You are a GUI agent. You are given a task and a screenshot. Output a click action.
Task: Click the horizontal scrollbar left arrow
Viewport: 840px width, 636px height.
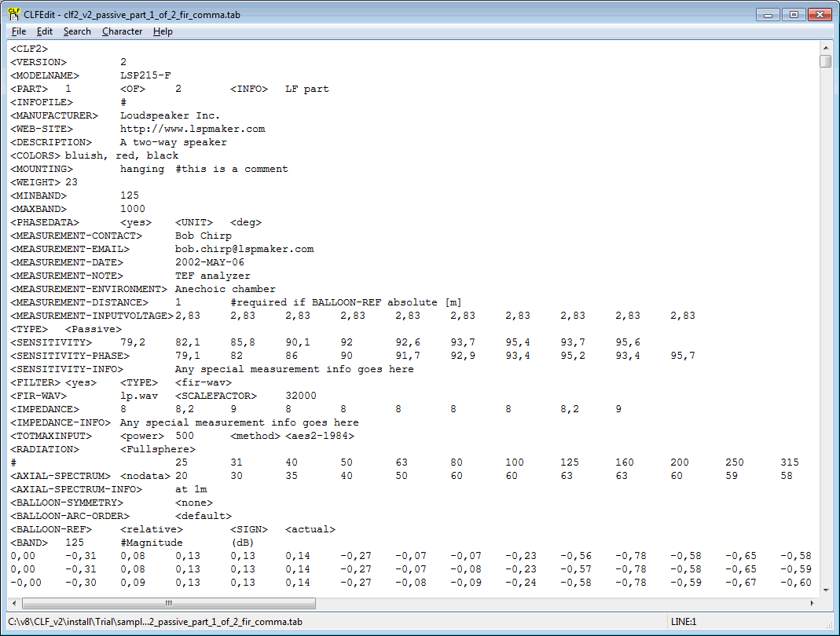click(x=14, y=603)
